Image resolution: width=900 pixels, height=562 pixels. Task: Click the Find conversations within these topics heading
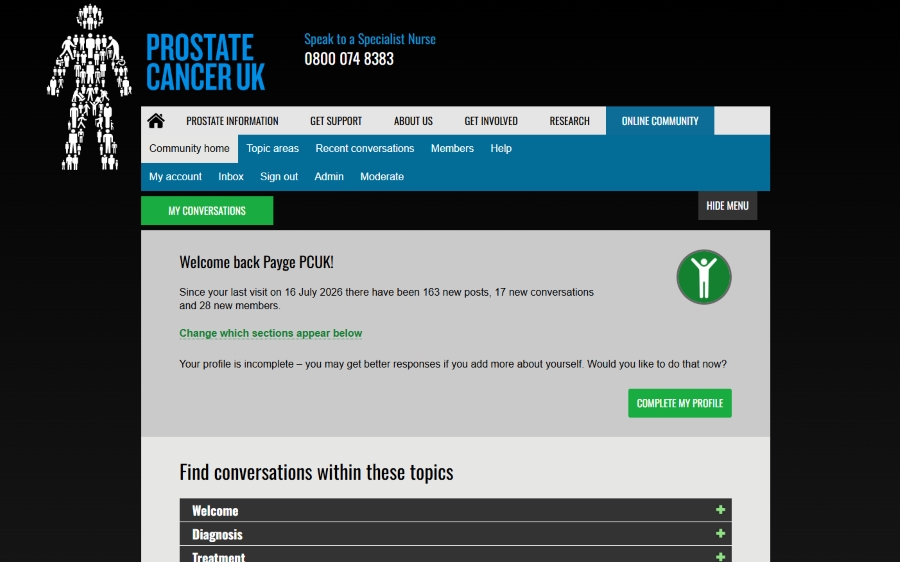(x=316, y=472)
